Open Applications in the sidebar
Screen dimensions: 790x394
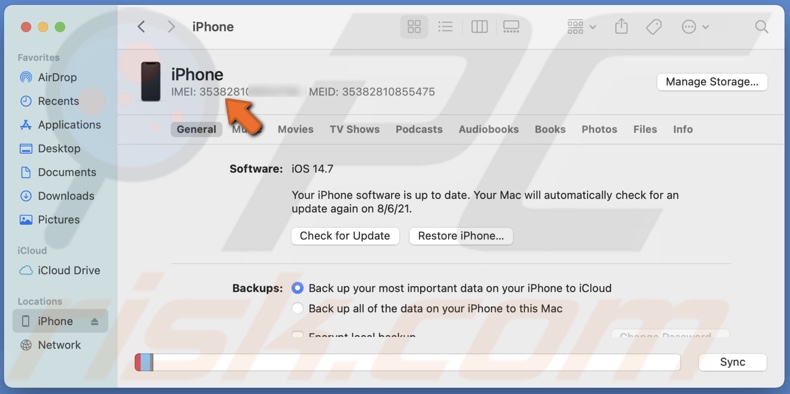pyautogui.click(x=60, y=125)
